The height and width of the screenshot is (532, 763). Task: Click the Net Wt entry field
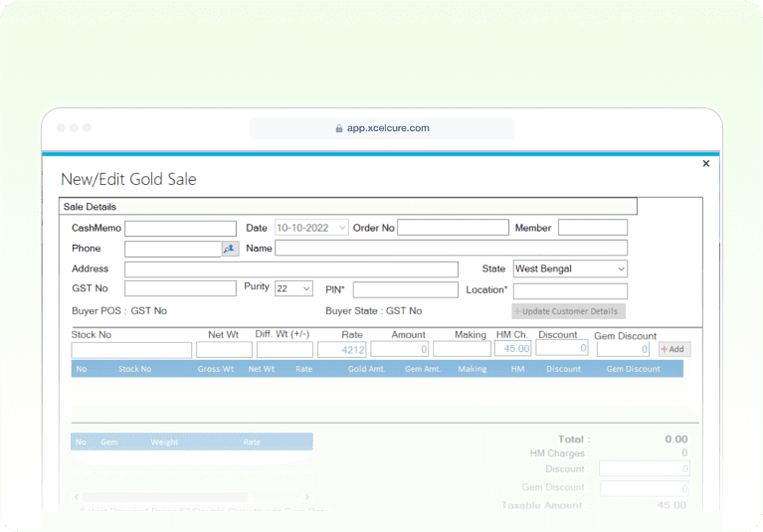coord(225,350)
